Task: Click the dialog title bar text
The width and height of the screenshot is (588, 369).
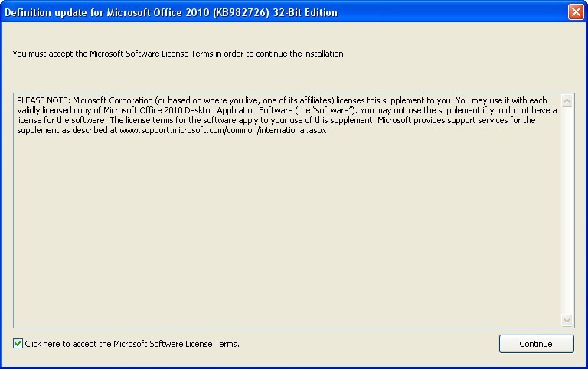Action: click(x=171, y=12)
